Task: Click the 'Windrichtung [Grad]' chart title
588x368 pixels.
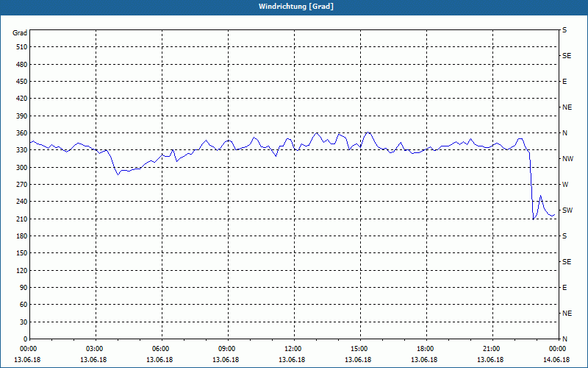Action: (296, 7)
